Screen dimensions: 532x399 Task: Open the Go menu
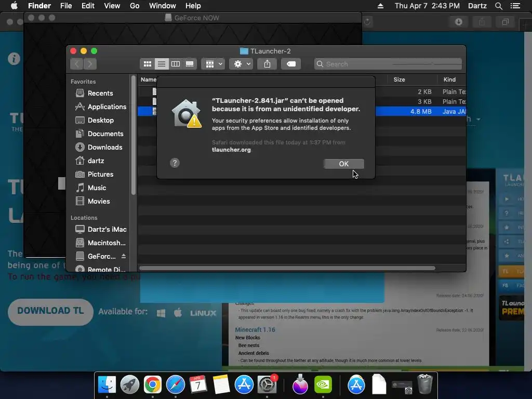(x=135, y=6)
